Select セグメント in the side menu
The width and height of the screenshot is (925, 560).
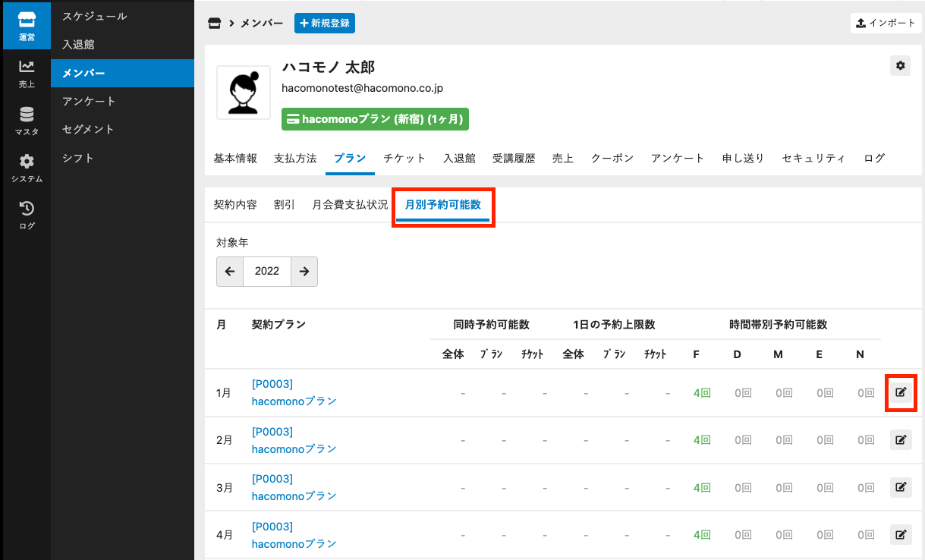(x=88, y=130)
